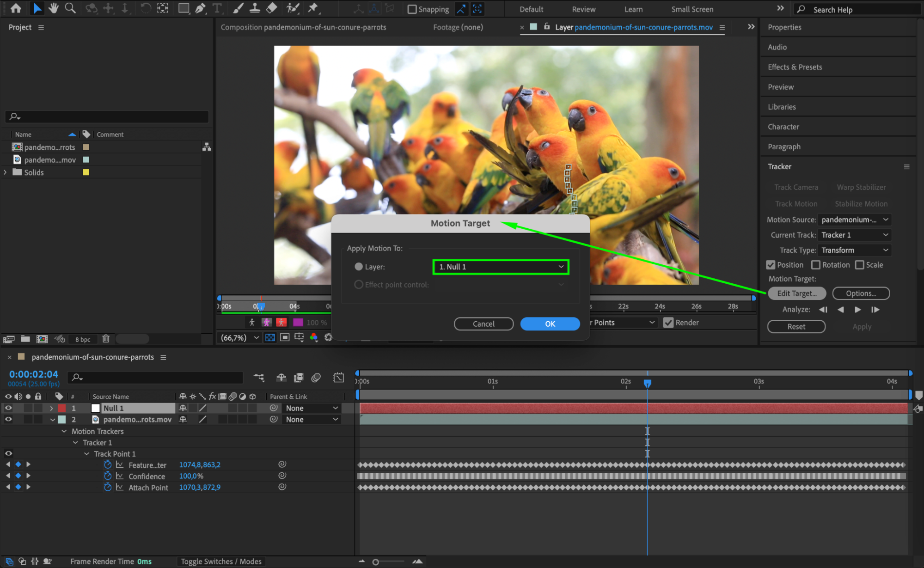Select the Zoom tool
Viewport: 924px width, 568px height.
70,8
